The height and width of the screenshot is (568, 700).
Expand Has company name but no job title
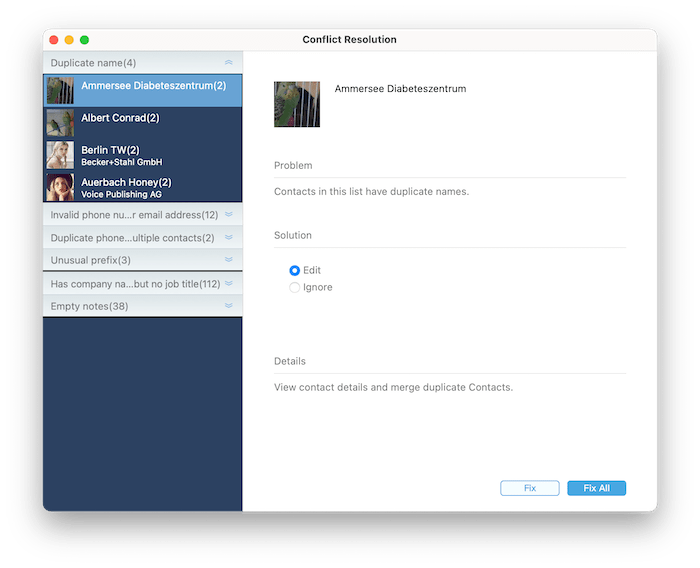tap(228, 283)
